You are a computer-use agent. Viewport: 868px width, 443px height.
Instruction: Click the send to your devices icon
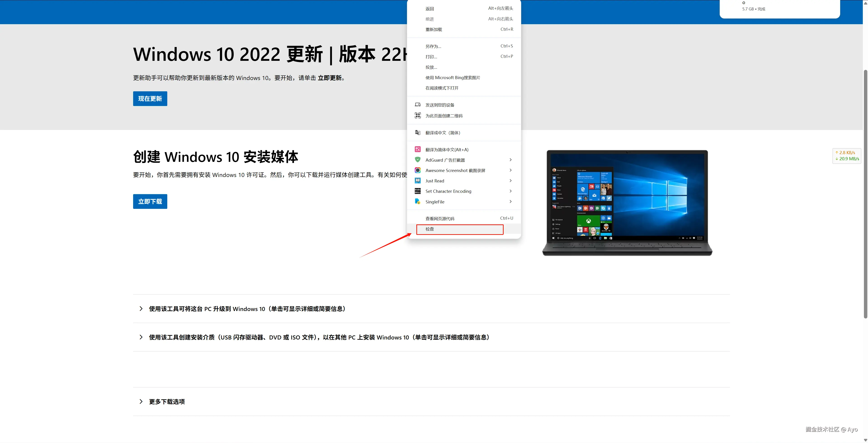point(417,105)
